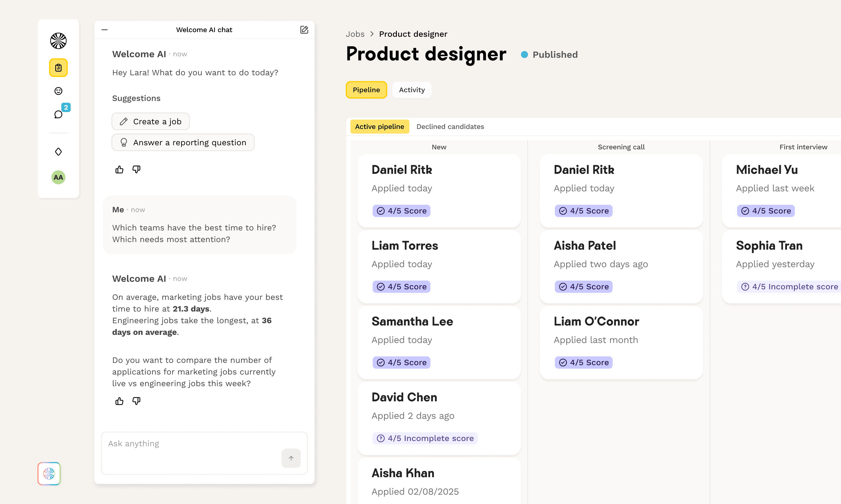Thumbs down the time-to-hire response
841x504 pixels.
(x=136, y=401)
